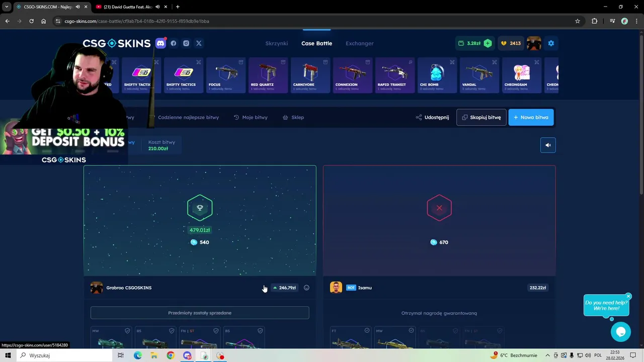
Task: Open the Red Quartz drop in live feed
Action: point(268,75)
